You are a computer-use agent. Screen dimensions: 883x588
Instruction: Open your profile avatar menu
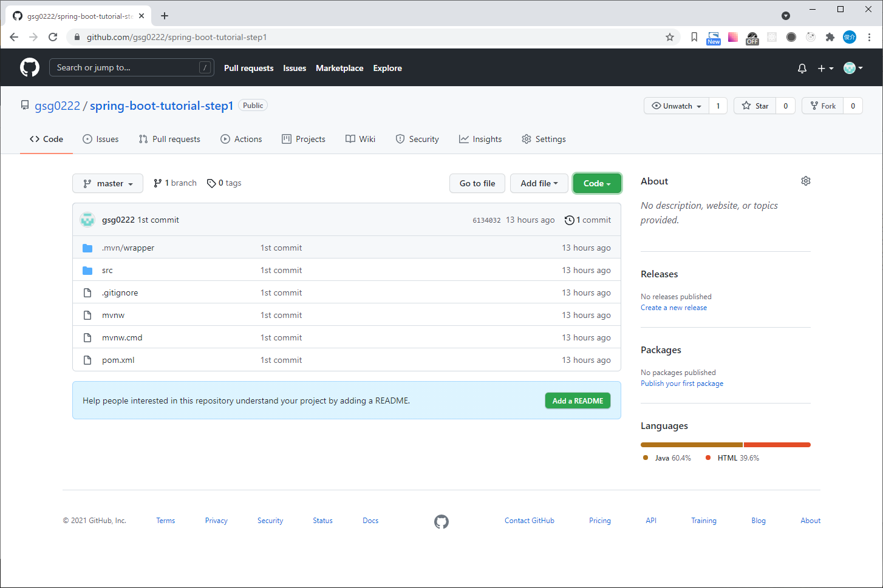(851, 68)
